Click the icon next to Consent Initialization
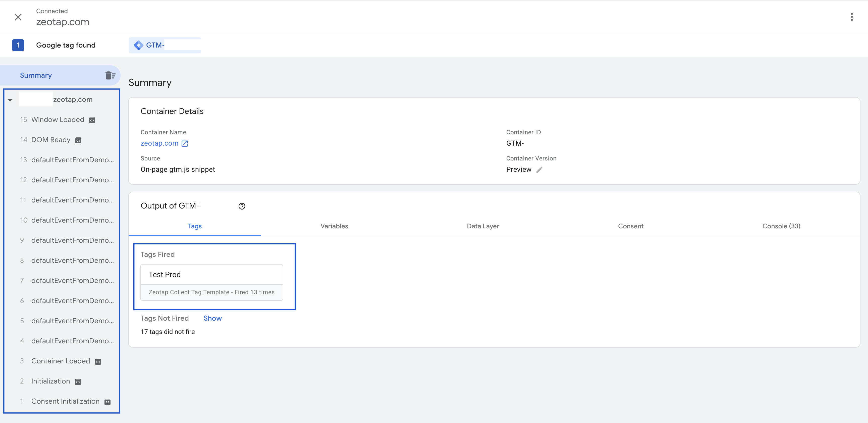Viewport: 868px width, 423px height. click(107, 402)
